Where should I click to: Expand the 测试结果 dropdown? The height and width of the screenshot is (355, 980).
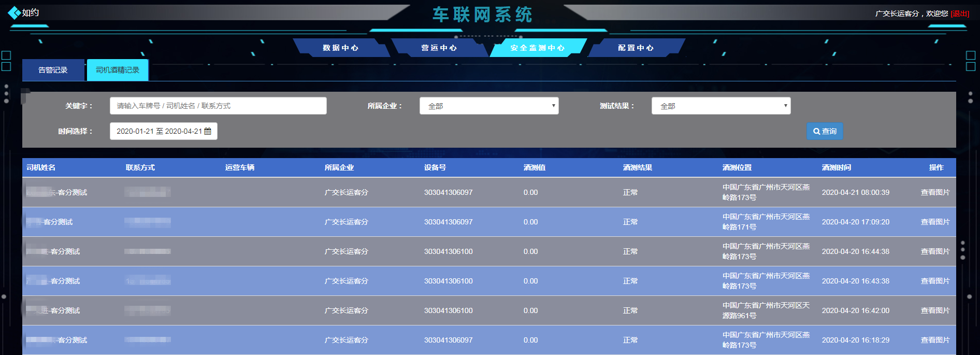click(720, 106)
